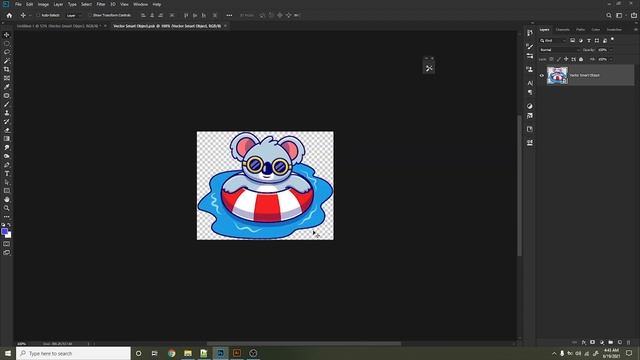Select the Brush tool

pyautogui.click(x=7, y=104)
